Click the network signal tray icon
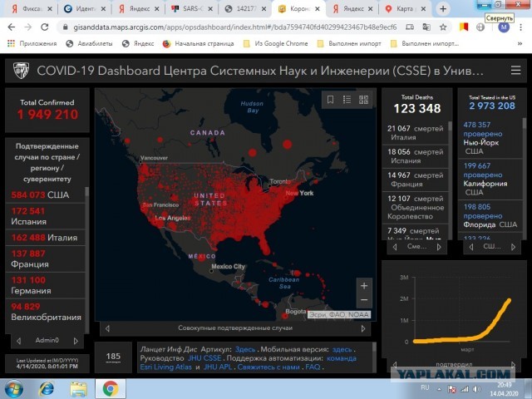 (x=464, y=389)
